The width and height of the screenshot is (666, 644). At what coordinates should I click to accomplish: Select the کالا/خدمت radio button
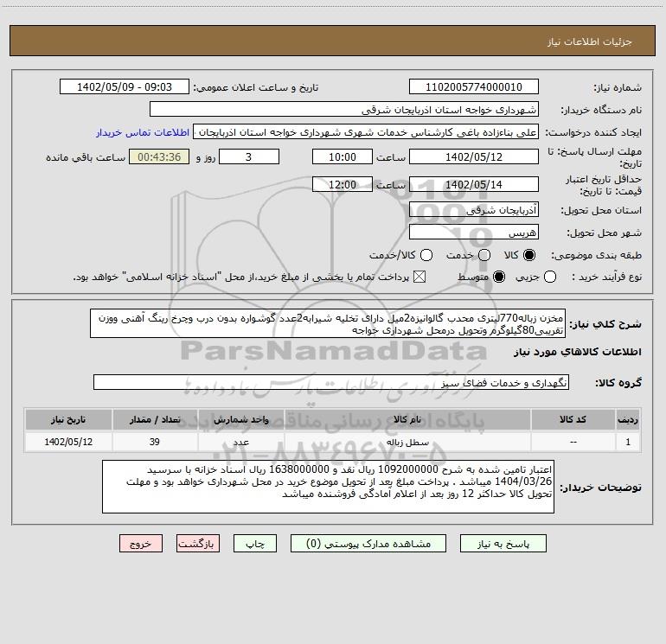point(426,255)
